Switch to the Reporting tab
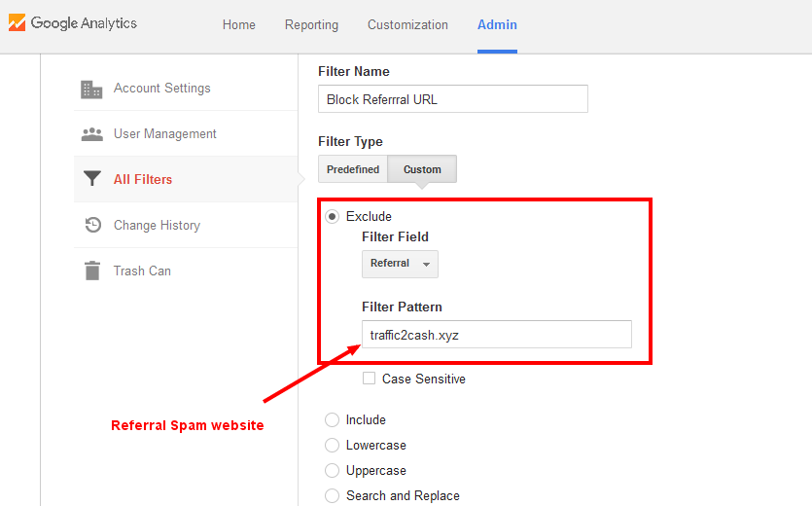 311,25
